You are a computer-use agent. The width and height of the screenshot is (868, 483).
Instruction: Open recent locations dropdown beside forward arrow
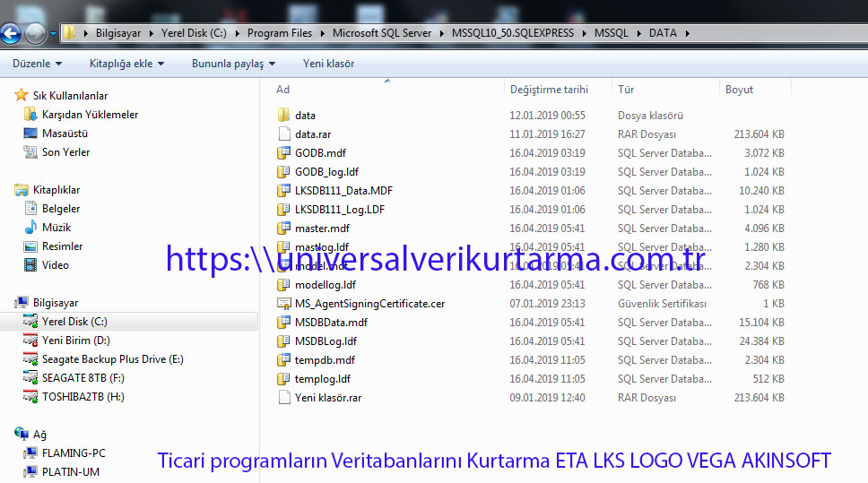click(53, 34)
